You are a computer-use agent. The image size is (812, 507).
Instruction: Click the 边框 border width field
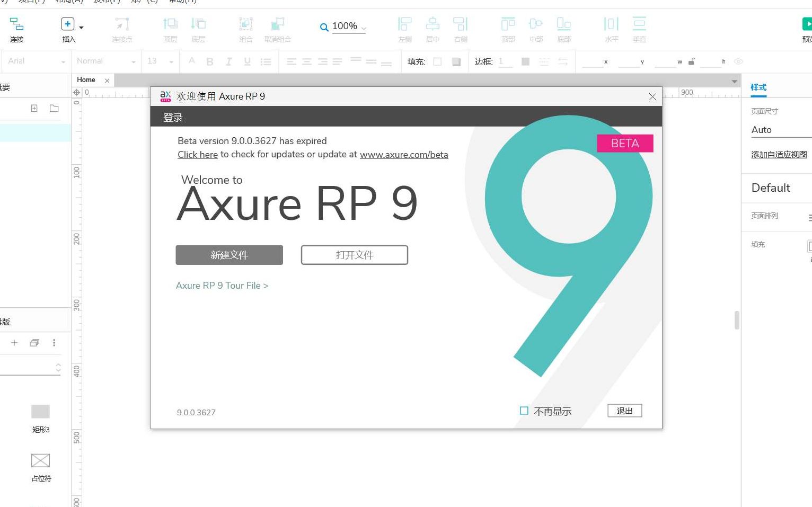coord(506,61)
